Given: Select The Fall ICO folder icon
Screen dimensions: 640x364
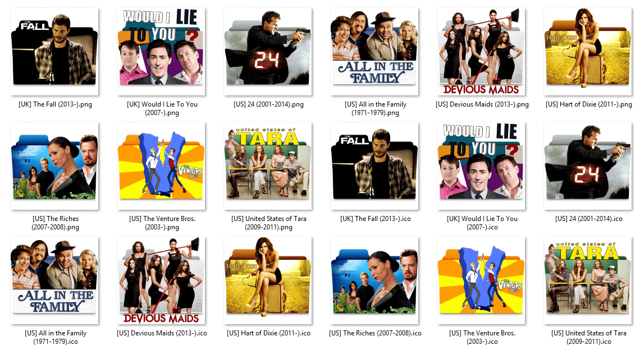Looking at the screenshot, I should coord(375,166).
